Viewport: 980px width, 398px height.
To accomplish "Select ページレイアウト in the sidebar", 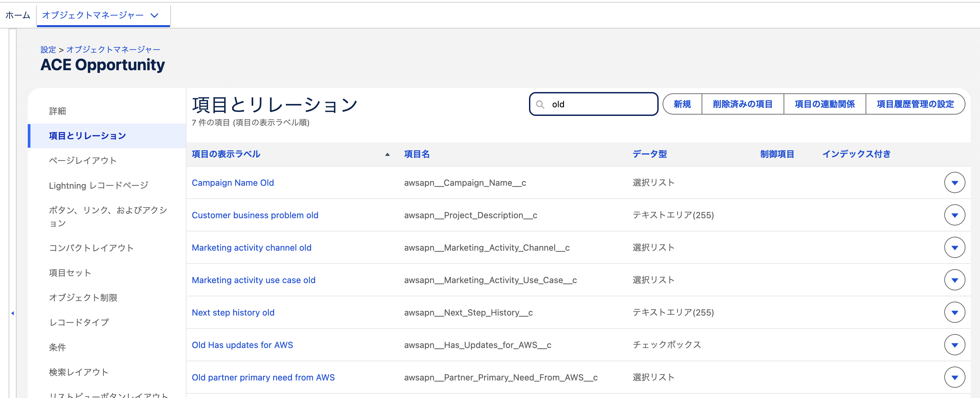I will 83,160.
